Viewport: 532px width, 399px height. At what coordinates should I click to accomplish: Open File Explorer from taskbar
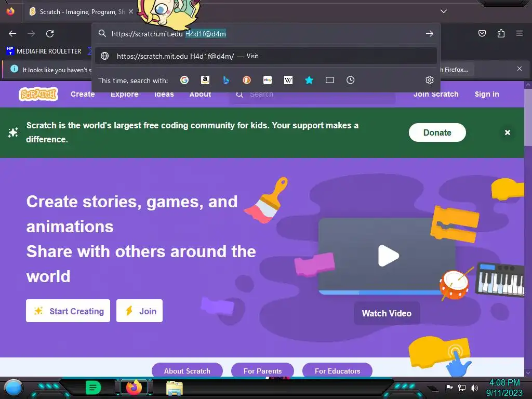[x=175, y=389]
